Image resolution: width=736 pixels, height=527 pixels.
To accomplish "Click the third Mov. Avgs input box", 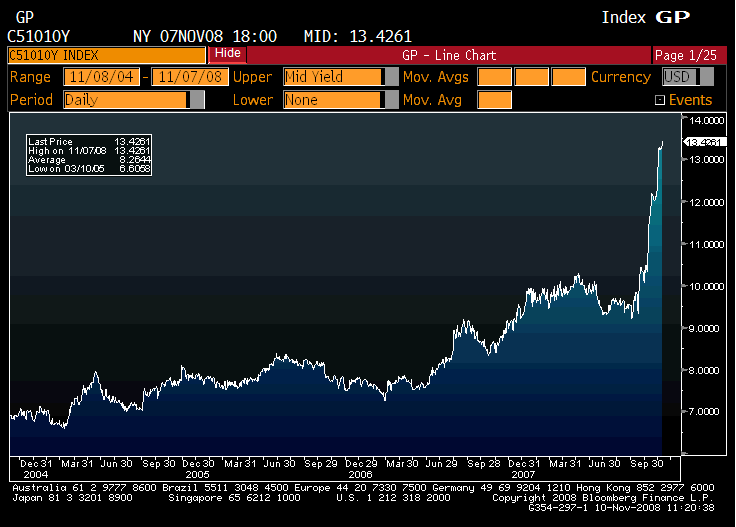I will click(568, 77).
